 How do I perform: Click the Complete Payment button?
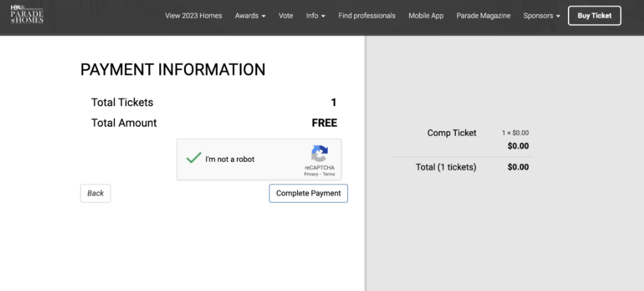(308, 194)
